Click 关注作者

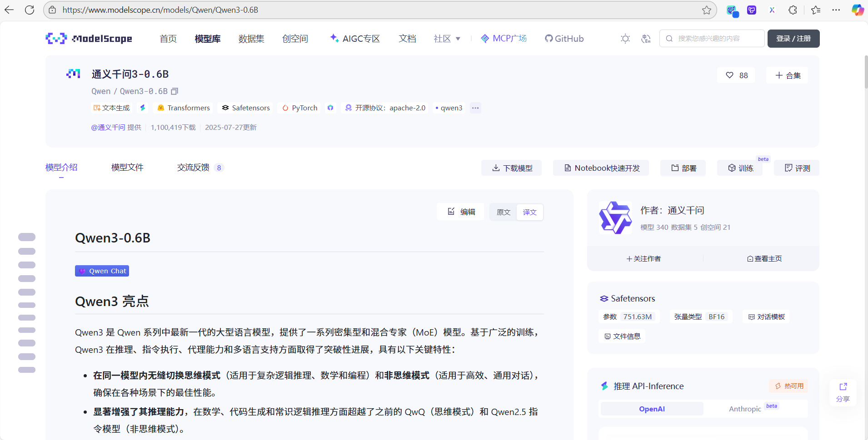tap(644, 259)
